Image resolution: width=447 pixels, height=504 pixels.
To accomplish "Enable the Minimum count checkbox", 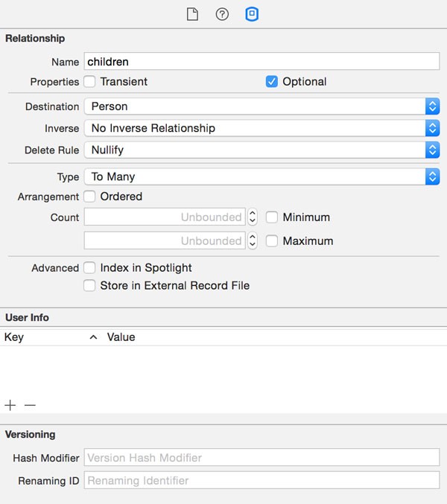I will pos(272,217).
